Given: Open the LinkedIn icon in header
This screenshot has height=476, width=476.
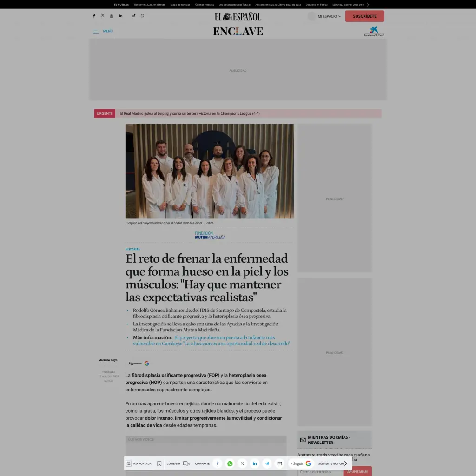Looking at the screenshot, I should click(x=120, y=16).
